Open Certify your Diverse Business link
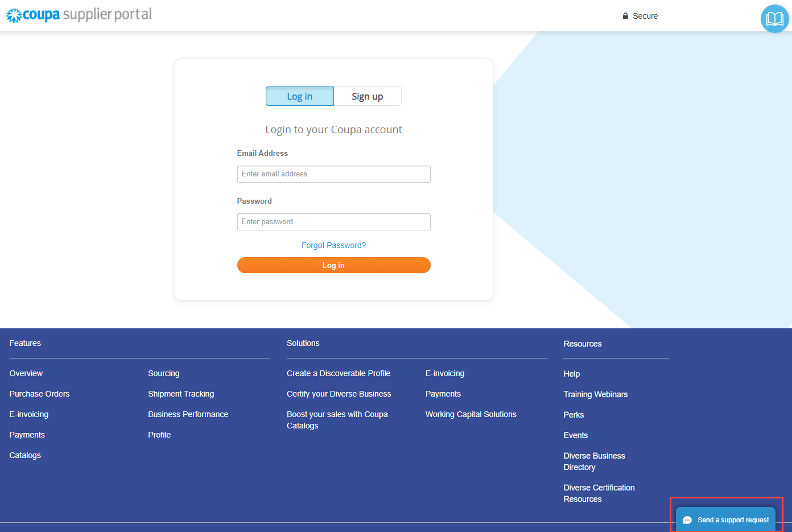 [x=339, y=394]
